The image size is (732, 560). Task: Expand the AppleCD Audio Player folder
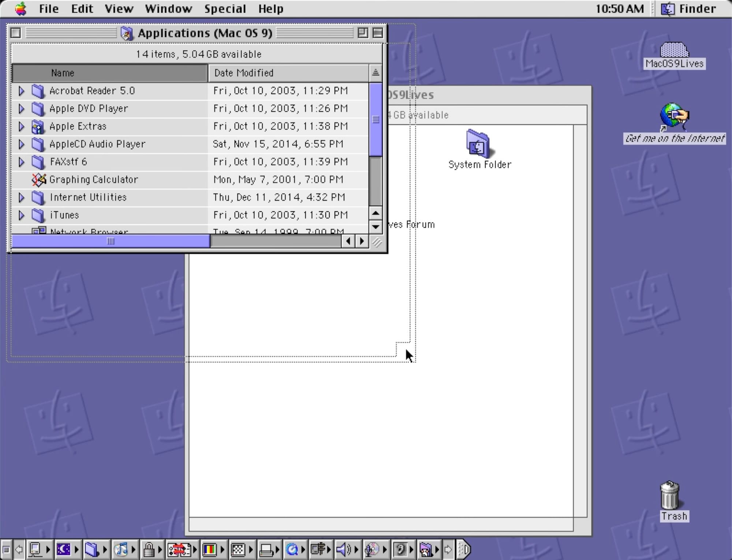pos(21,144)
